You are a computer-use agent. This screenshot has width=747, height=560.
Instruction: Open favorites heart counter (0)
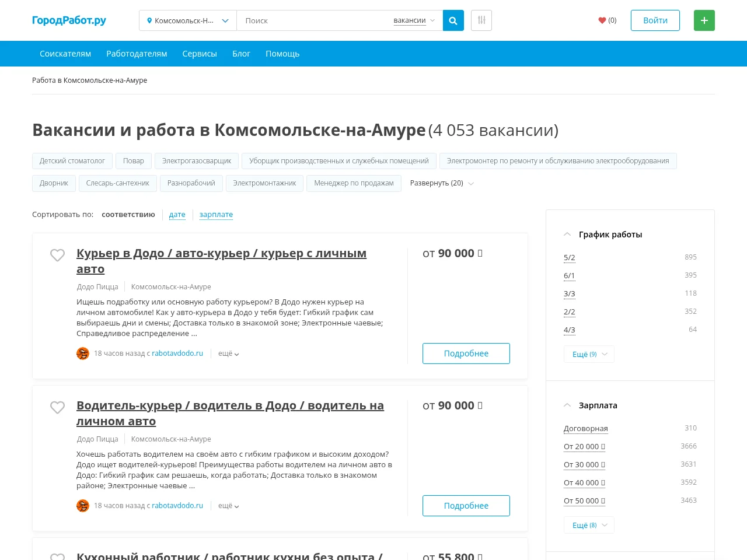click(608, 20)
